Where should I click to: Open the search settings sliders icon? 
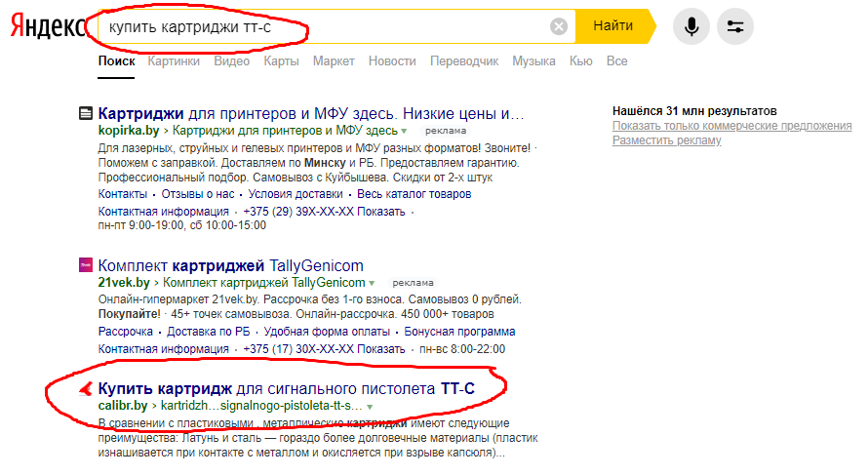click(734, 26)
